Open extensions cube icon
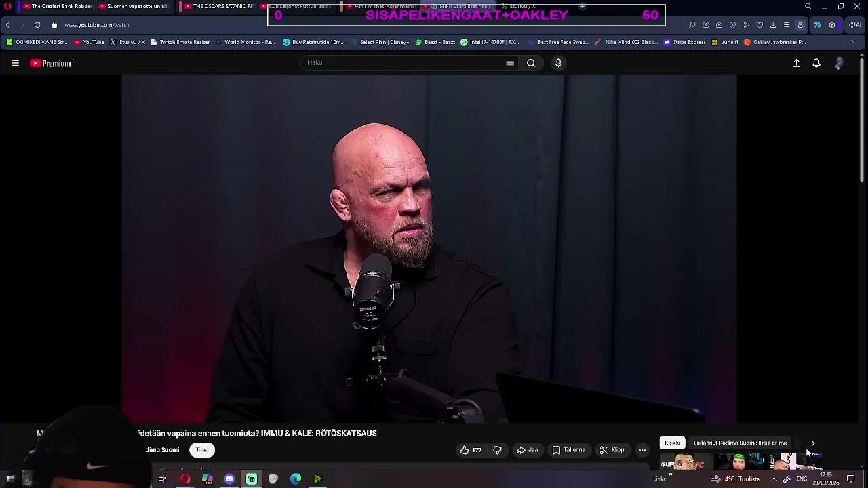 click(x=832, y=25)
